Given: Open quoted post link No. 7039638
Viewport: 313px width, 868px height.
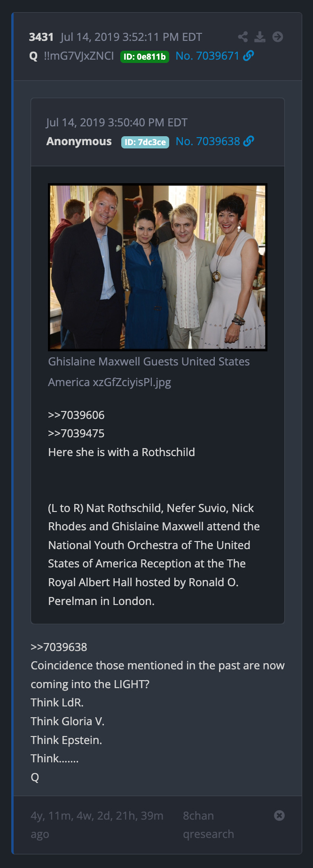Looking at the screenshot, I should pyautogui.click(x=208, y=141).
